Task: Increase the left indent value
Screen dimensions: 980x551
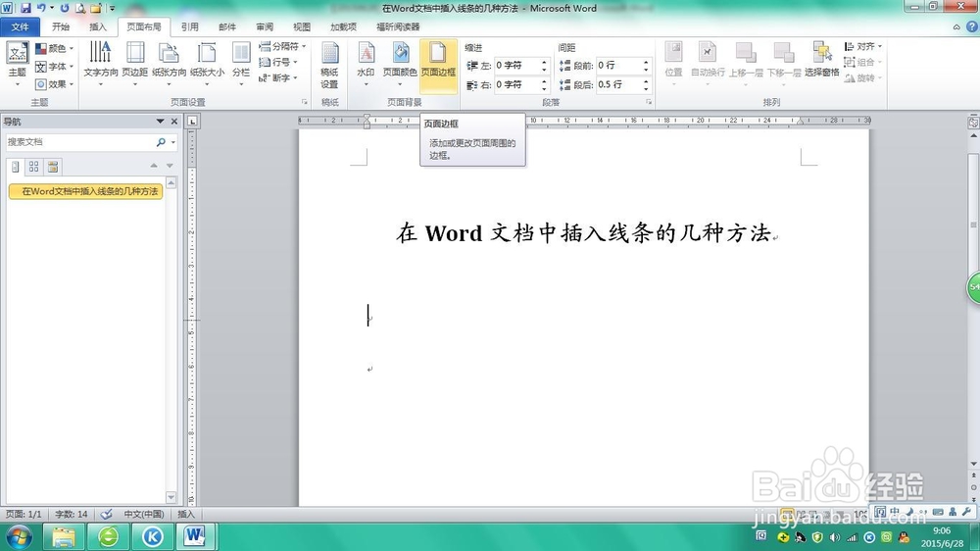Action: pyautogui.click(x=544, y=62)
